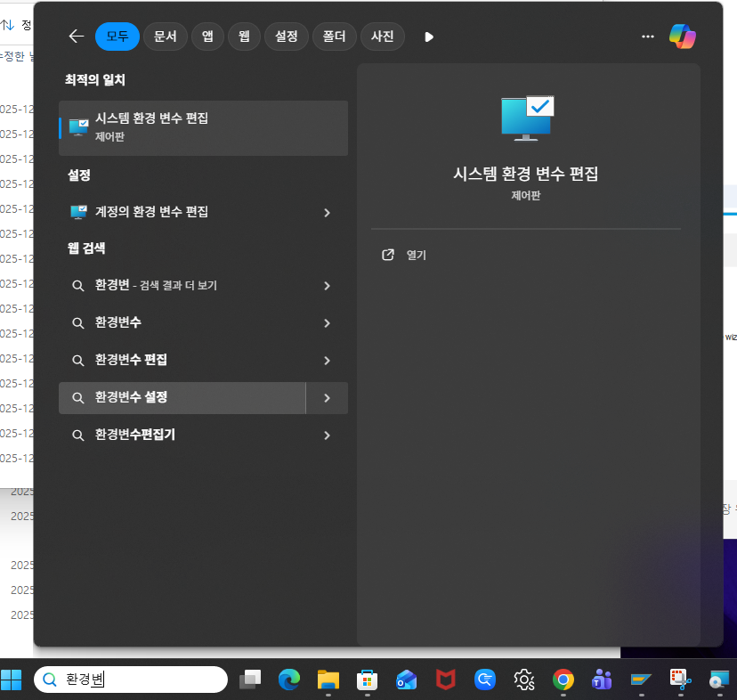Click sort arrows icon in background window

[x=7, y=24]
